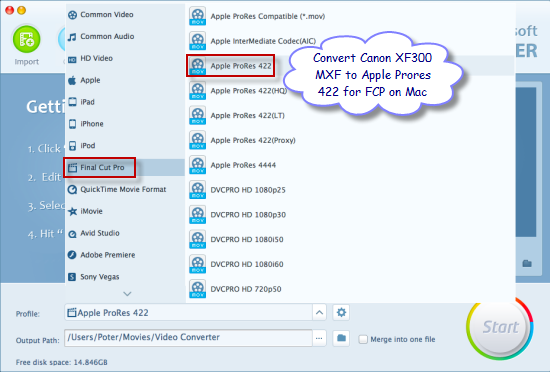
Task: Select the QuickTime Movie Format category
Action: click(117, 189)
